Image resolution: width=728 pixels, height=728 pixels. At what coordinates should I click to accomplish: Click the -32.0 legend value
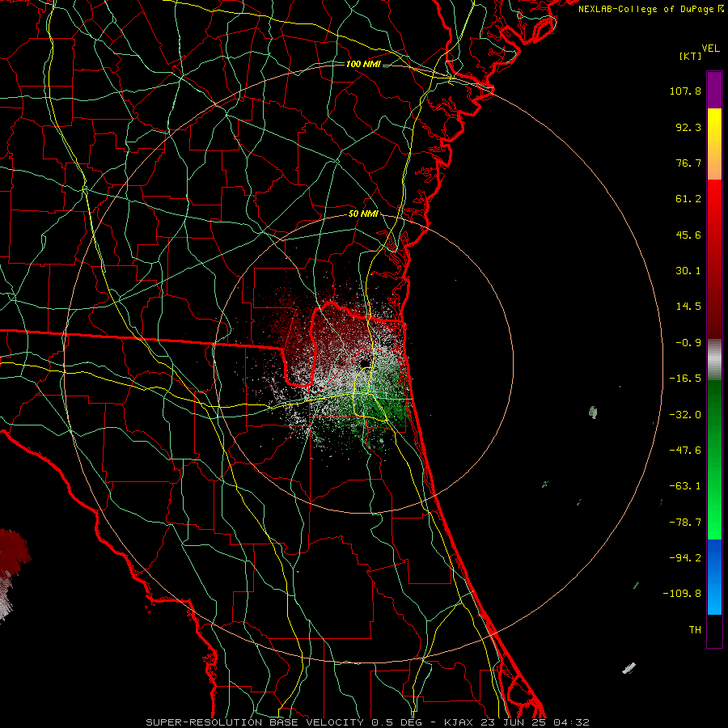pos(685,415)
